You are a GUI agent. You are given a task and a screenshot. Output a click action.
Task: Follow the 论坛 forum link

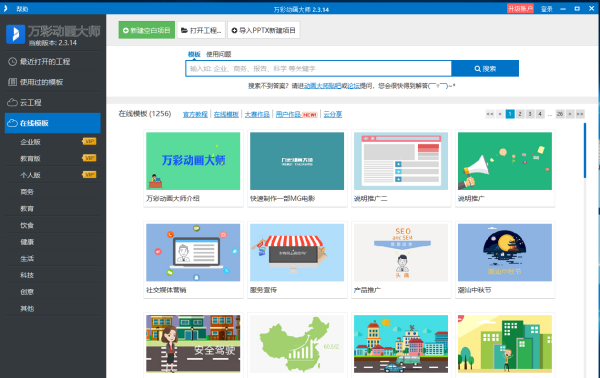(354, 86)
